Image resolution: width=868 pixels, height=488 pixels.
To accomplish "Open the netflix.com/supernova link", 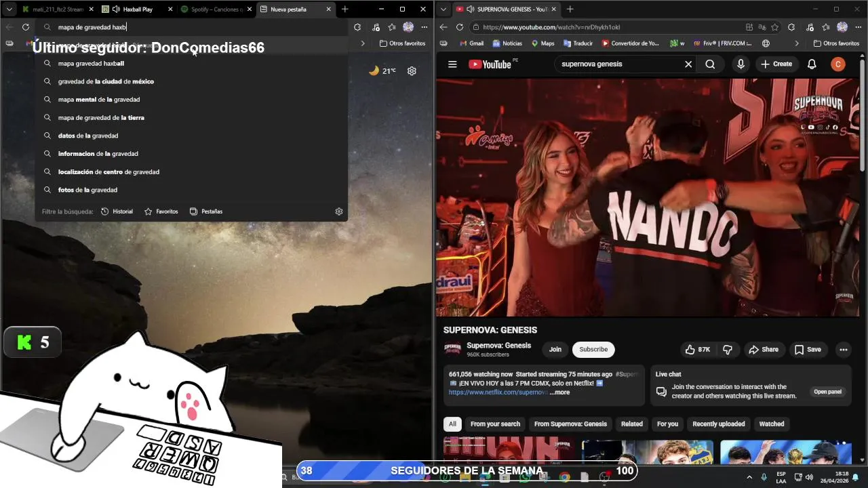I will (498, 392).
